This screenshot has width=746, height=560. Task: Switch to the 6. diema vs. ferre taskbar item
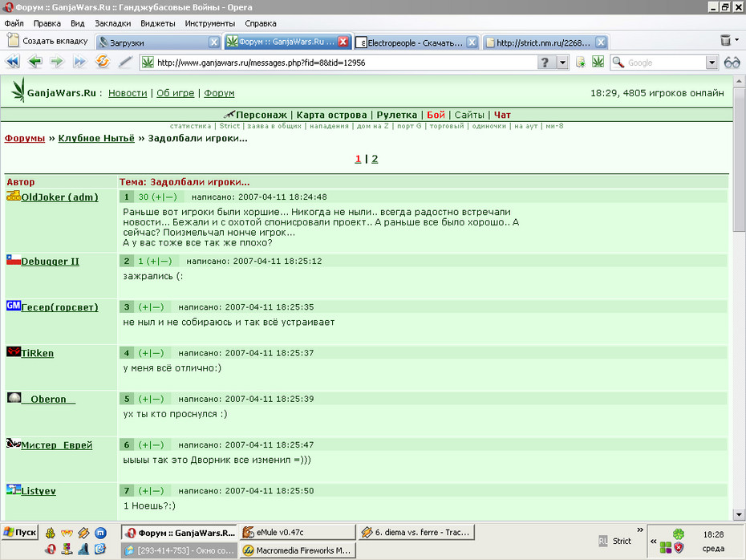pyautogui.click(x=416, y=532)
